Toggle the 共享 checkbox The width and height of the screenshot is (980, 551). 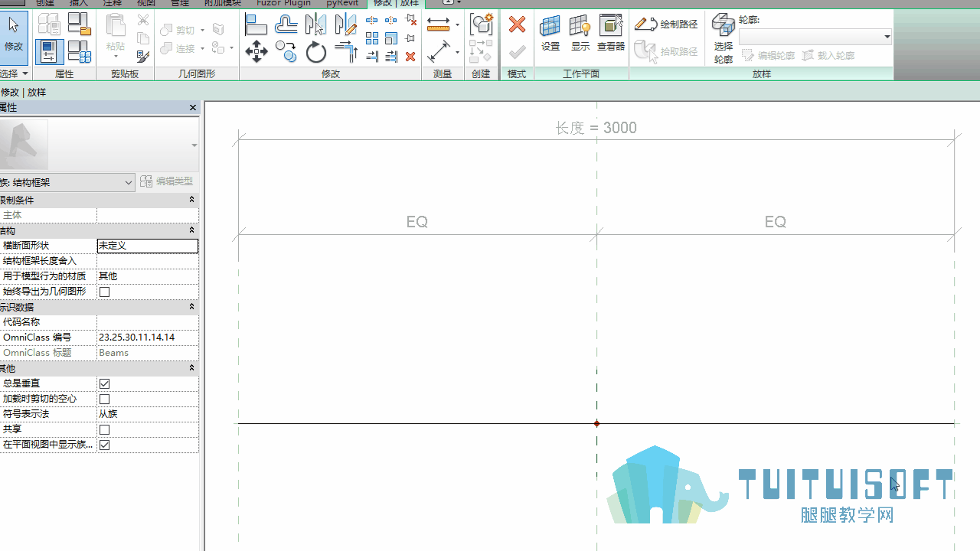tap(105, 429)
